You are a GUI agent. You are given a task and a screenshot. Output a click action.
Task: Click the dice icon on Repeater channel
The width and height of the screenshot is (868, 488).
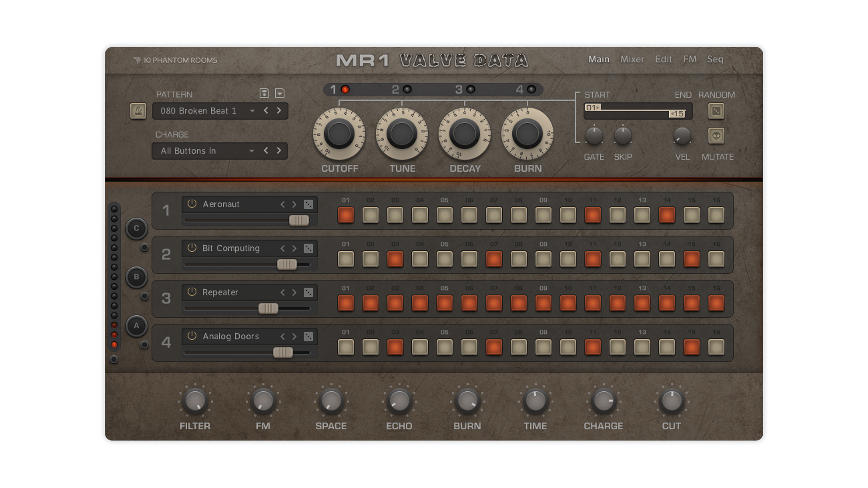(x=308, y=292)
